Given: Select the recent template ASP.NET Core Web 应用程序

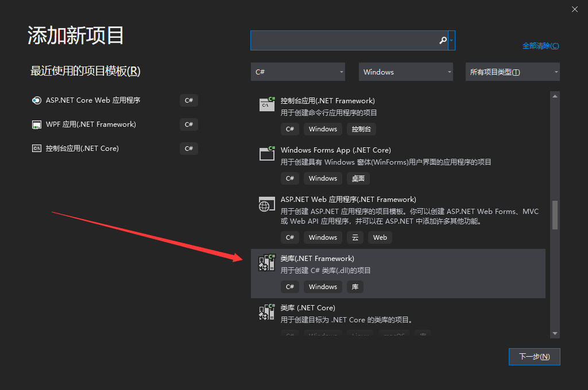Looking at the screenshot, I should click(93, 100).
